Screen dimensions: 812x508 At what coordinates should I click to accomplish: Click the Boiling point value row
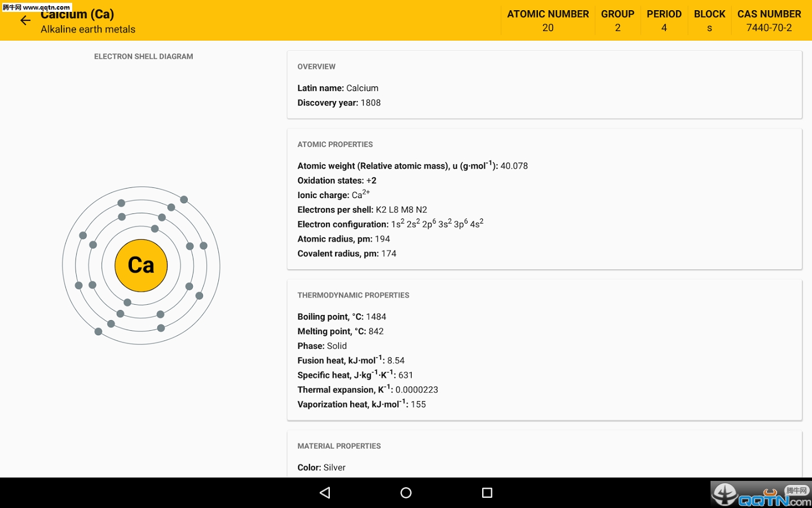point(342,317)
